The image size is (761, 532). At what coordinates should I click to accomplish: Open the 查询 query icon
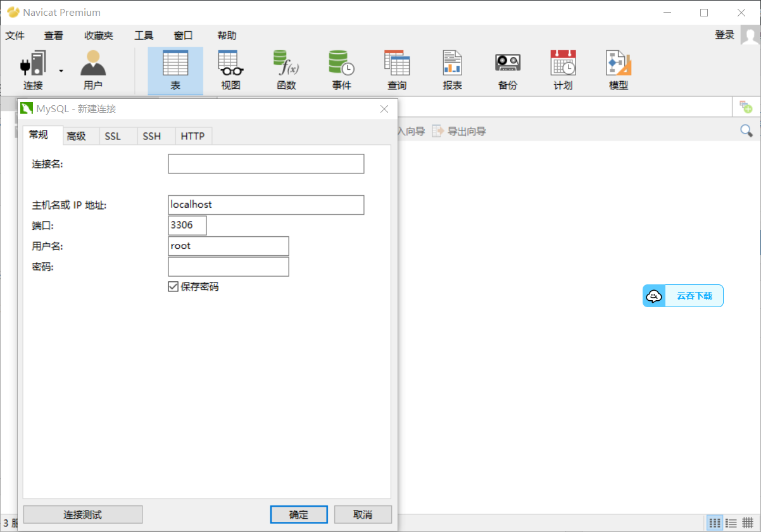(x=397, y=64)
